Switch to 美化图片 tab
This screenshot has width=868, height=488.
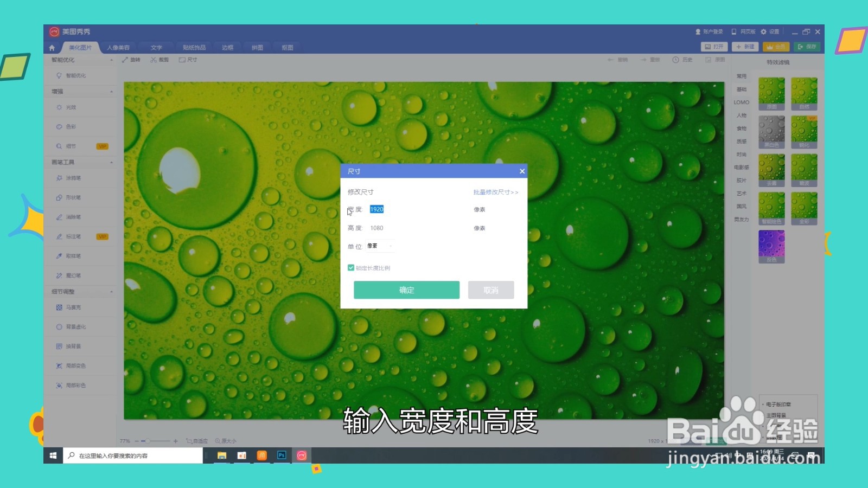coord(80,48)
